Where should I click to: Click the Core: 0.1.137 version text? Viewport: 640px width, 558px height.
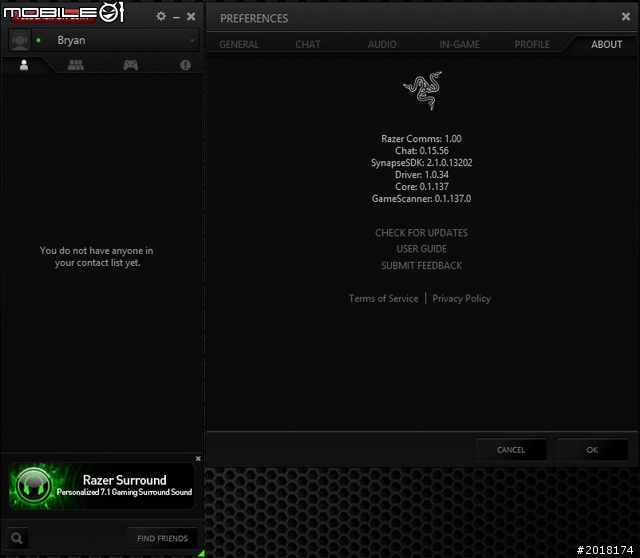pyautogui.click(x=422, y=187)
